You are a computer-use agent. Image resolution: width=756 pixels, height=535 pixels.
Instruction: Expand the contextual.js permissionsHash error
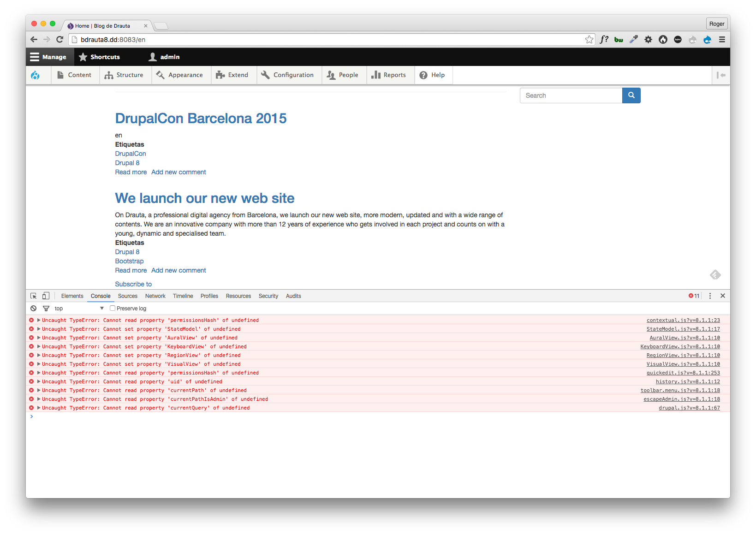(x=39, y=320)
